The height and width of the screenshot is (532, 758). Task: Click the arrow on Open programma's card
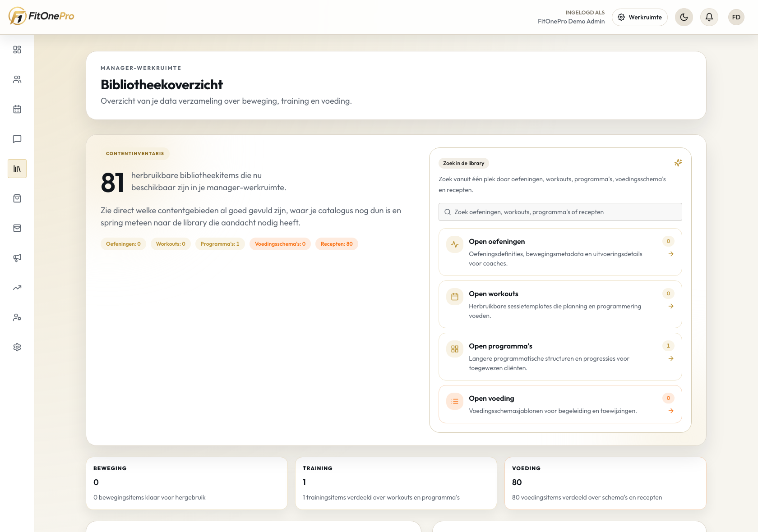pyautogui.click(x=671, y=358)
